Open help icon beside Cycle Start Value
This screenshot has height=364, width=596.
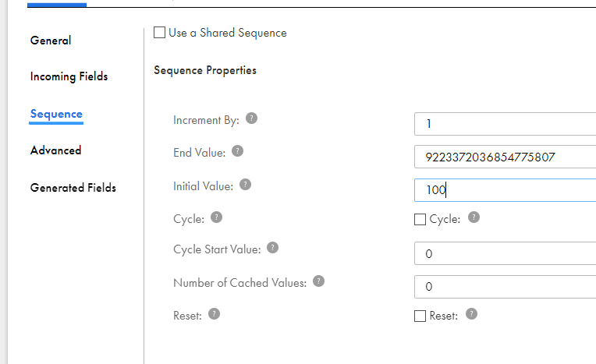point(272,248)
